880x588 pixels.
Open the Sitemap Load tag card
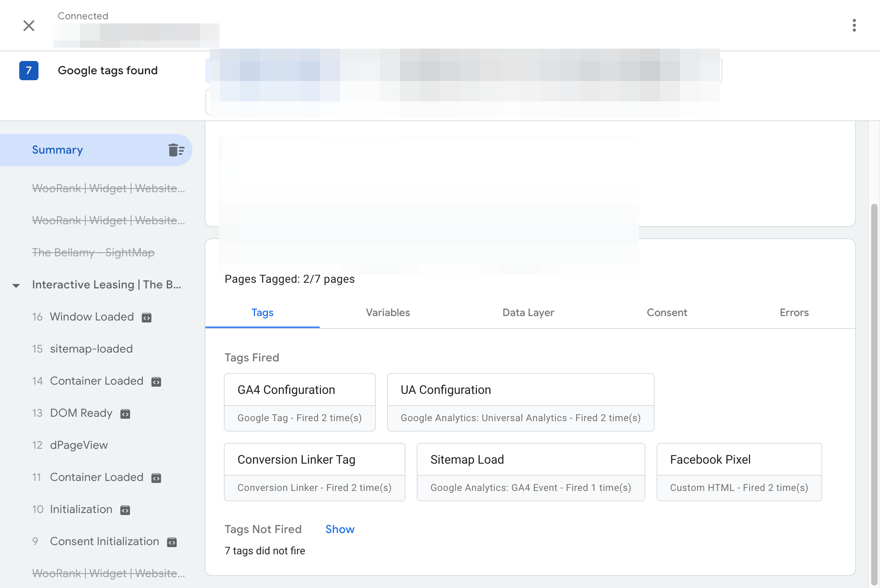pyautogui.click(x=531, y=472)
